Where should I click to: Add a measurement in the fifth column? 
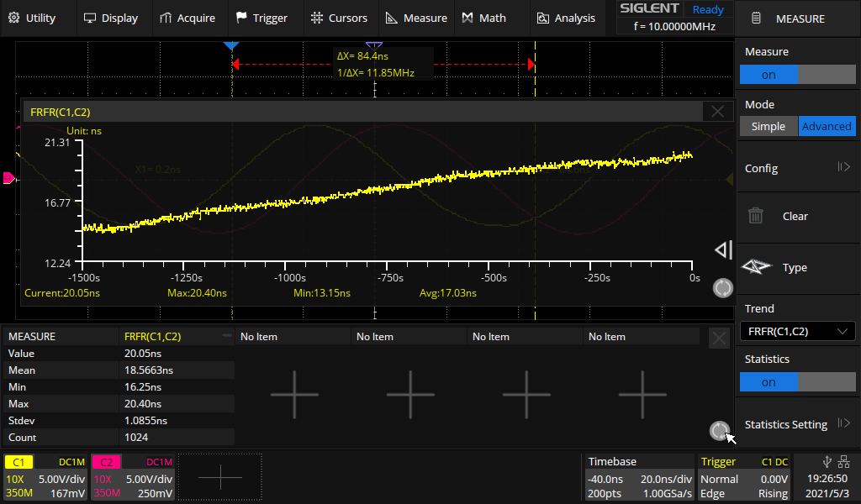642,394
